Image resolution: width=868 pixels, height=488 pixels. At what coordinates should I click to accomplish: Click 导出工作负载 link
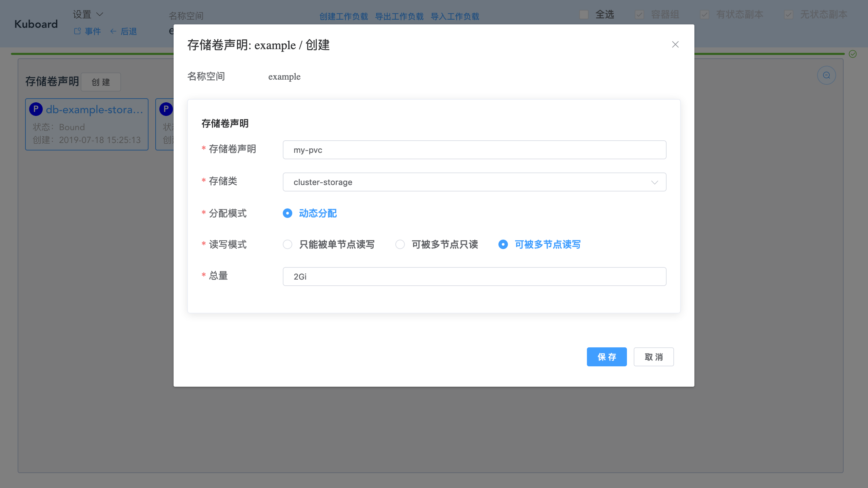(x=399, y=16)
